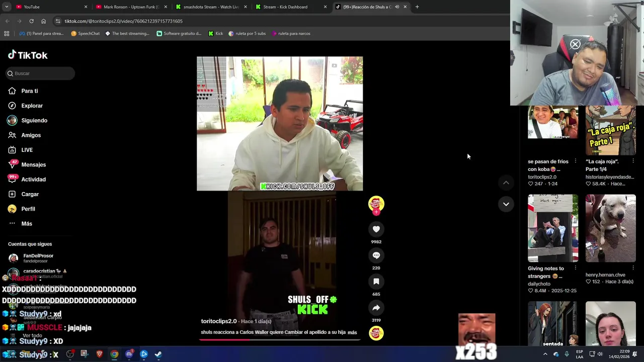The height and width of the screenshot is (362, 644).
Task: Click historiasyleyendasde author name
Action: [x=610, y=177]
